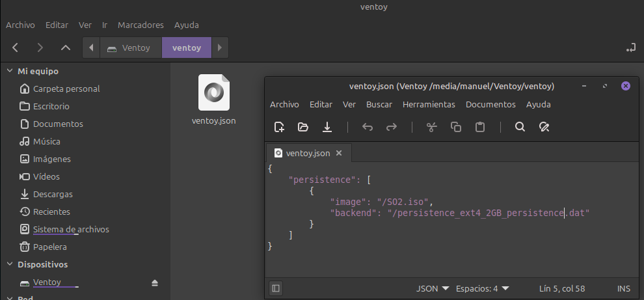Collapse the Mi equipo section
The width and height of the screenshot is (644, 300).
click(x=10, y=71)
